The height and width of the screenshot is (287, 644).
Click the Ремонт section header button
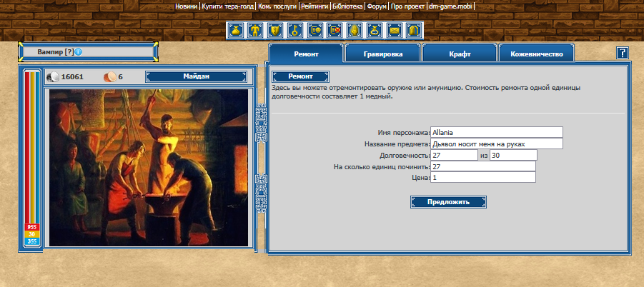point(301,76)
